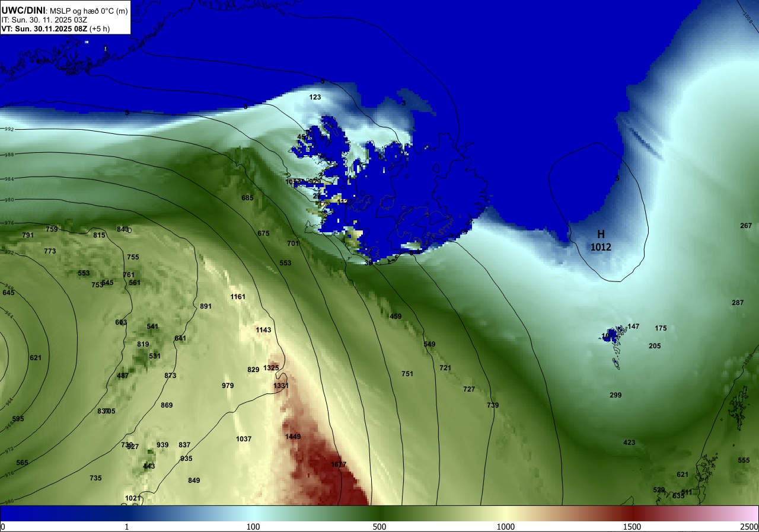Viewport: 759px width, 532px height.
Task: Click the 299 height value
Action: pyautogui.click(x=616, y=395)
